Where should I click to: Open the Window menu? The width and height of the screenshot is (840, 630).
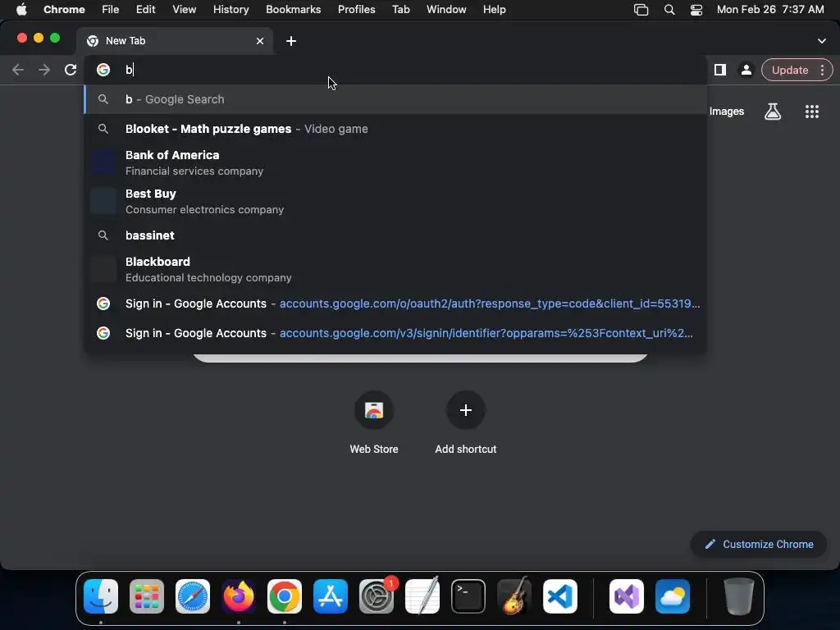point(446,10)
